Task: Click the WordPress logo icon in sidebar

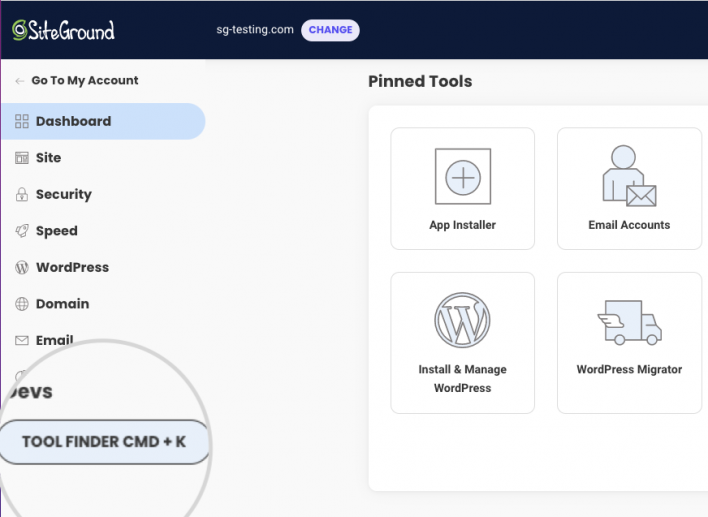Action: click(22, 267)
